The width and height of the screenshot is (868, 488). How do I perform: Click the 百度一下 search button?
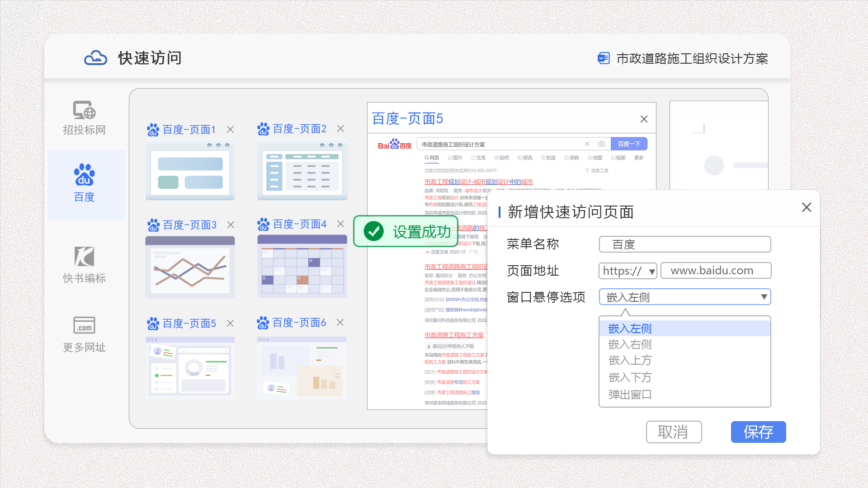[x=629, y=144]
